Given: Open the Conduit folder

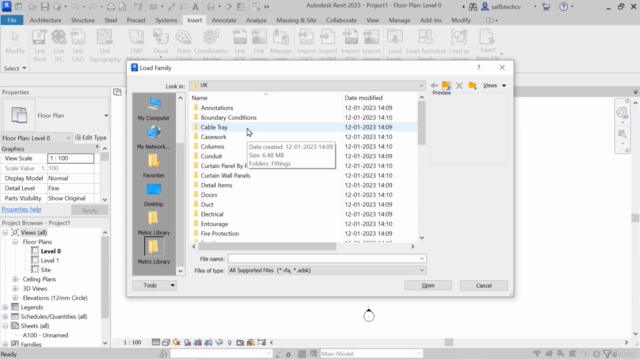Looking at the screenshot, I should tap(211, 156).
